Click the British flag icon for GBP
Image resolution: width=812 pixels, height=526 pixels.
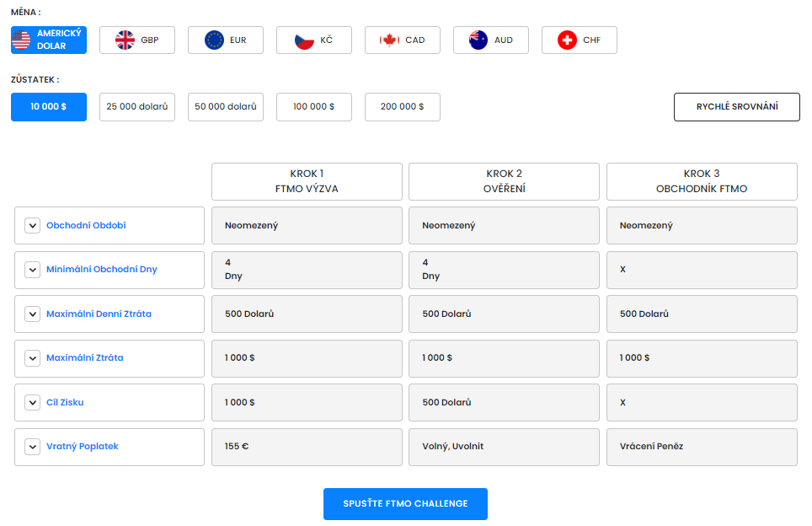click(x=125, y=40)
